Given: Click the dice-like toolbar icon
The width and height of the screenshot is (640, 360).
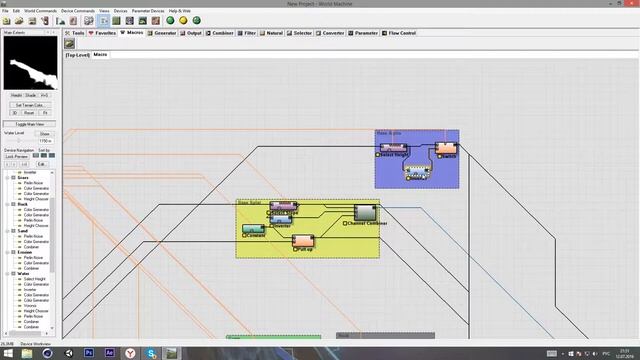Looking at the screenshot, I should pos(89,20).
